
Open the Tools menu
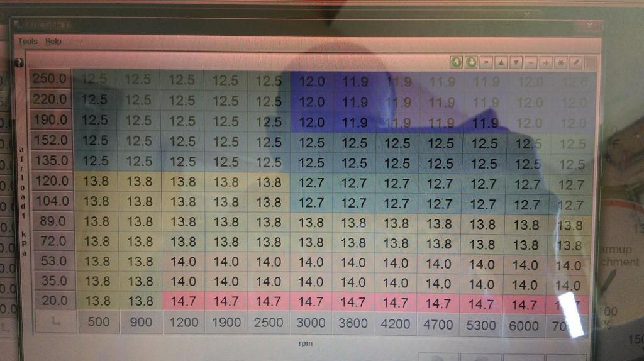(x=28, y=42)
